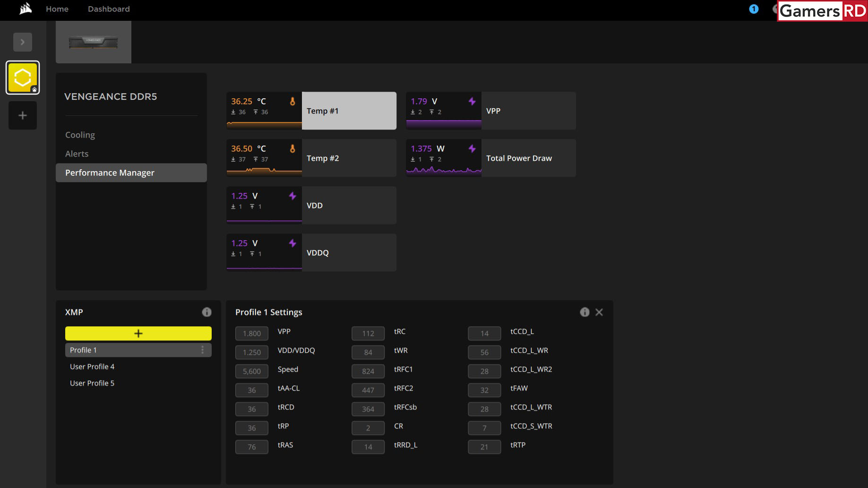868x488 pixels.
Task: Select Performance Manager section
Action: click(x=131, y=173)
